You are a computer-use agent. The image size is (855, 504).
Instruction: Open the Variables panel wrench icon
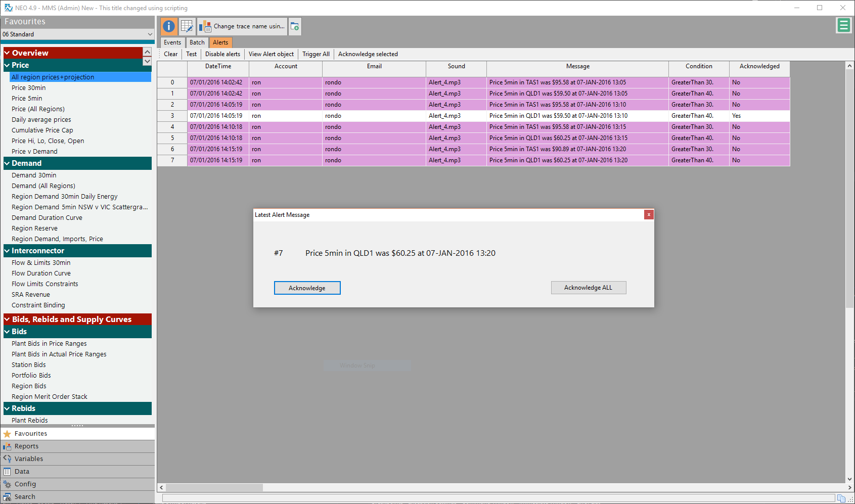tap(7, 459)
